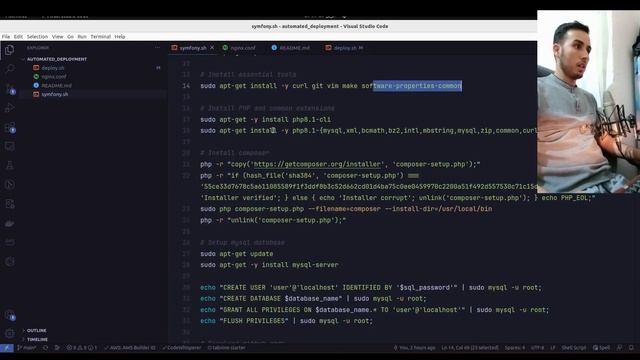Open errors and warnings count in status bar
The image size is (640, 360).
click(82, 348)
